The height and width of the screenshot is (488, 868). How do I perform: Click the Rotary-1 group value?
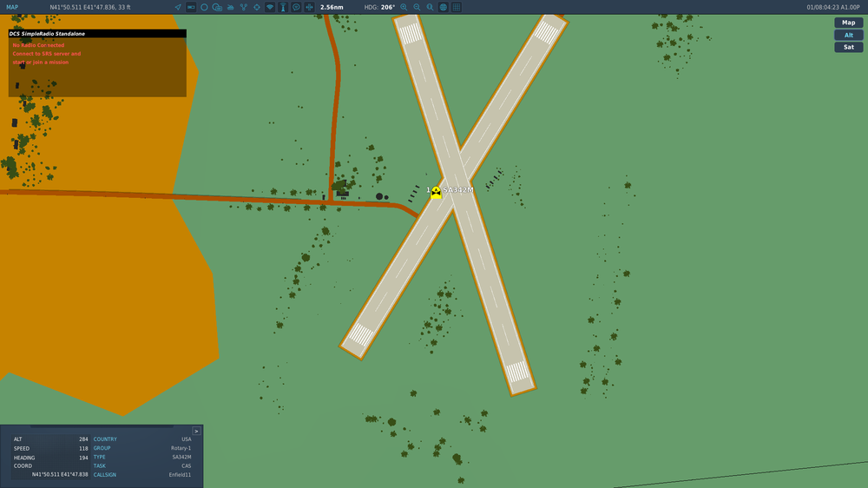point(181,448)
